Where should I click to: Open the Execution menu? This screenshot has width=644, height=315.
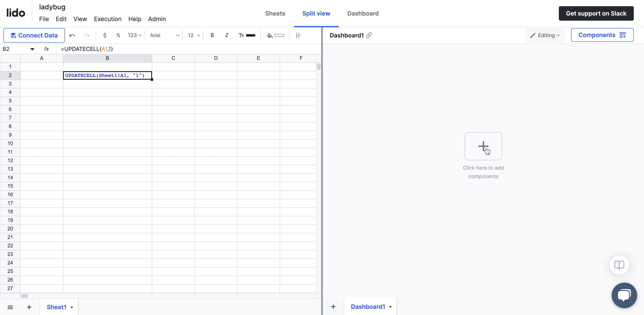coord(108,19)
